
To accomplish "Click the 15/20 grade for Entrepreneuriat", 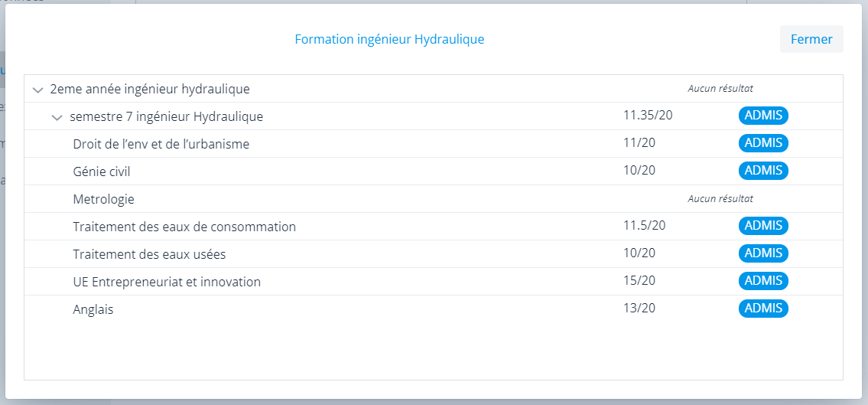I will [x=639, y=281].
